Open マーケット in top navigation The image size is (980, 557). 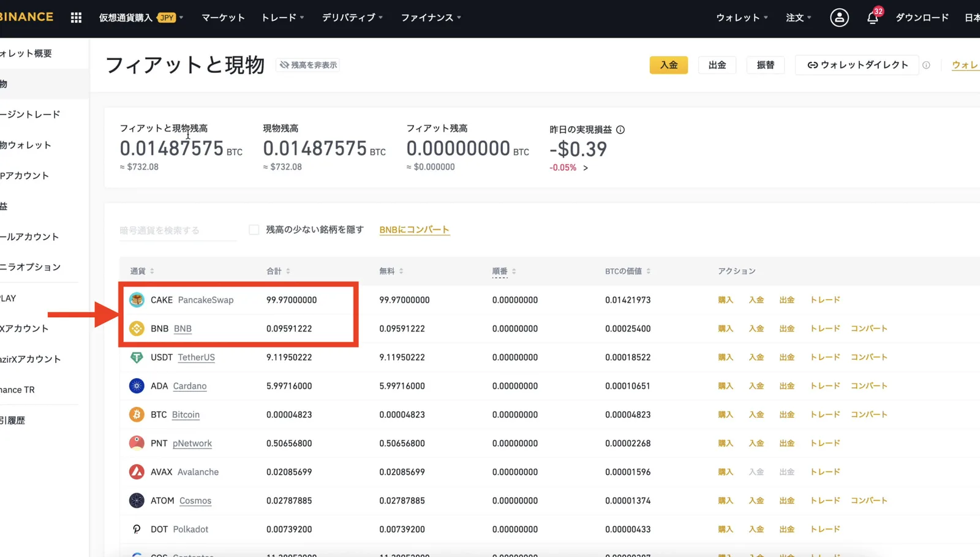click(x=223, y=18)
